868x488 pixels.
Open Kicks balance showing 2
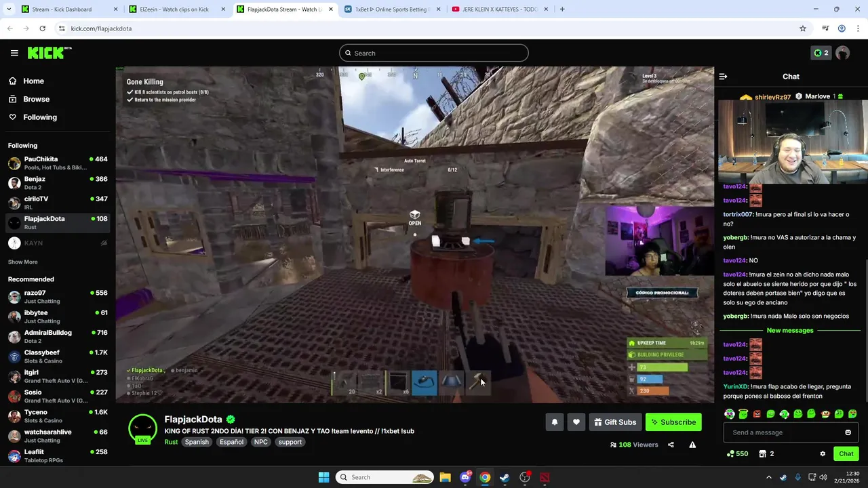(821, 53)
